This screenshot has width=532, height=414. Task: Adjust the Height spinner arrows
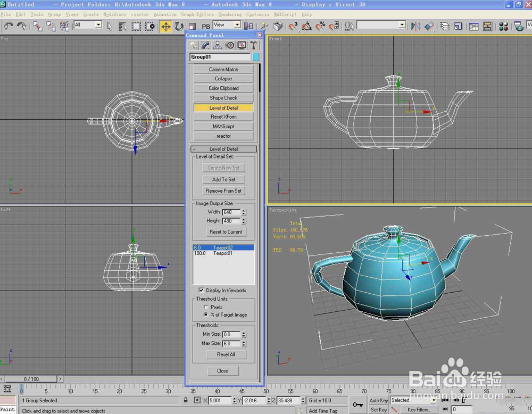click(244, 221)
